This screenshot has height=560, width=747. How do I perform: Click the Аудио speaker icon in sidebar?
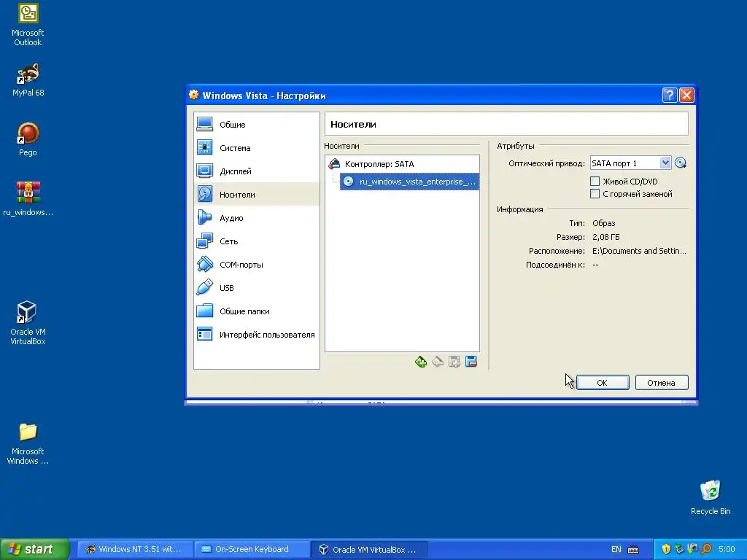pyautogui.click(x=205, y=217)
